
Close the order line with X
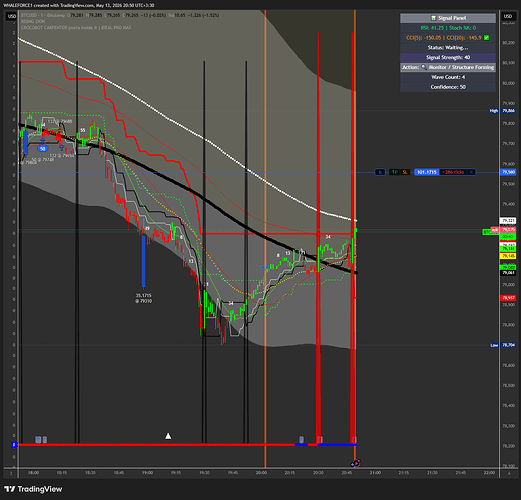471,172
